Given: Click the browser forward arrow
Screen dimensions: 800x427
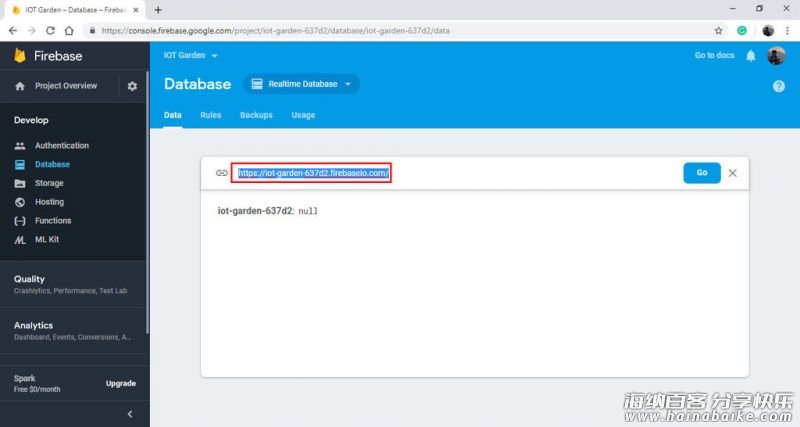Looking at the screenshot, I should point(32,31).
